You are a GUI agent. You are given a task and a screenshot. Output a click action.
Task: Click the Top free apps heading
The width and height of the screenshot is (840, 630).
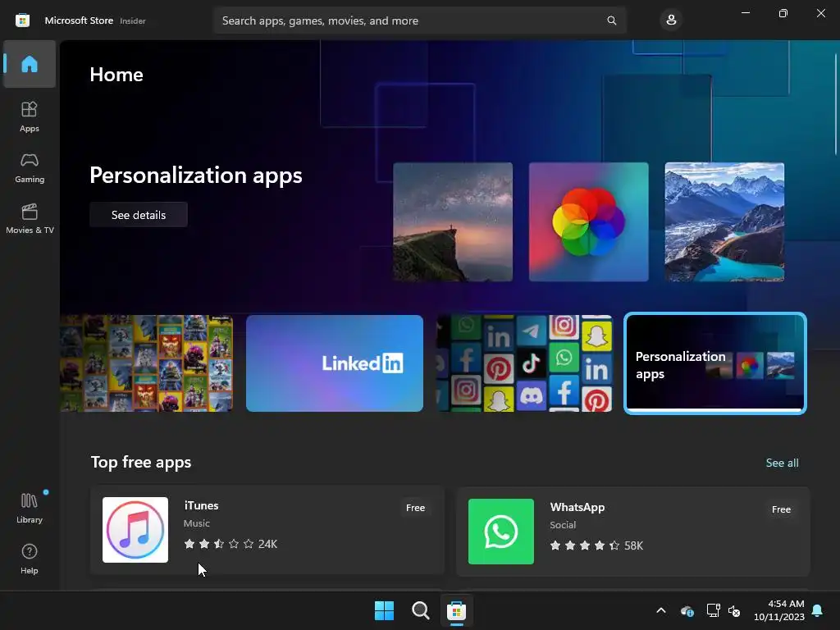point(141,463)
